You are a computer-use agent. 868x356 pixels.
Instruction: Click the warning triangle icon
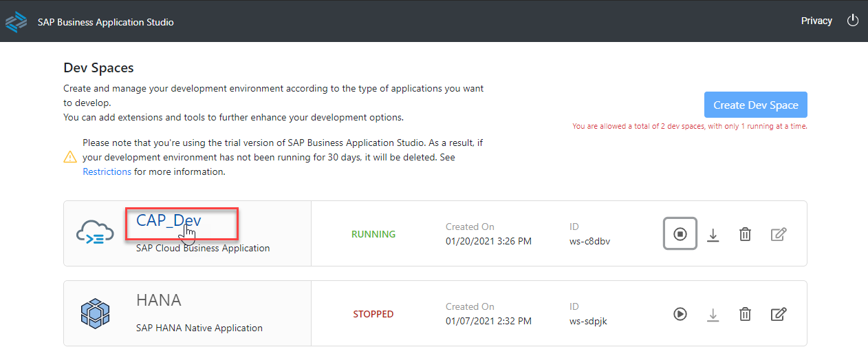coord(70,157)
